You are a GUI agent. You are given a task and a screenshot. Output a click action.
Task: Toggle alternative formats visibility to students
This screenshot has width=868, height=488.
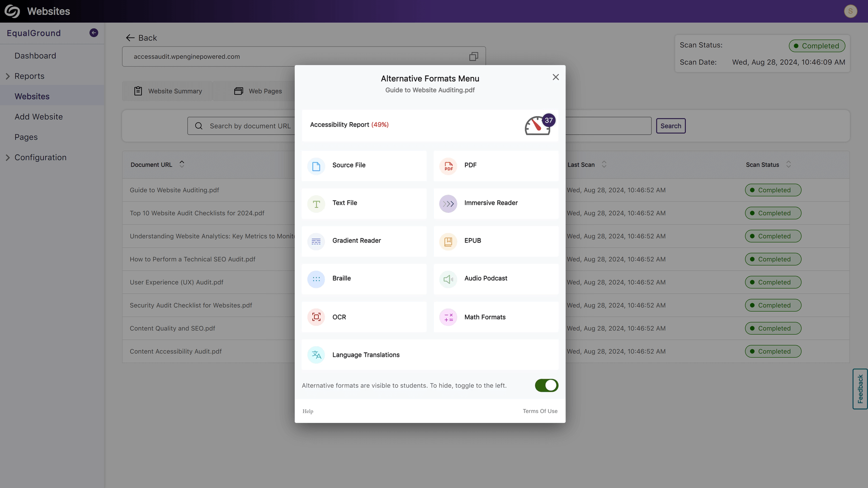[x=546, y=385]
